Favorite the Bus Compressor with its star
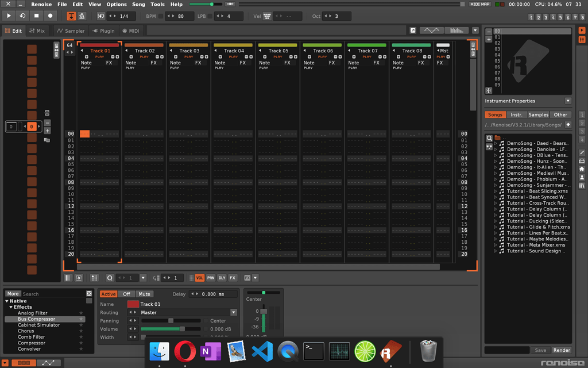Image resolution: width=588 pixels, height=368 pixels. pos(80,319)
